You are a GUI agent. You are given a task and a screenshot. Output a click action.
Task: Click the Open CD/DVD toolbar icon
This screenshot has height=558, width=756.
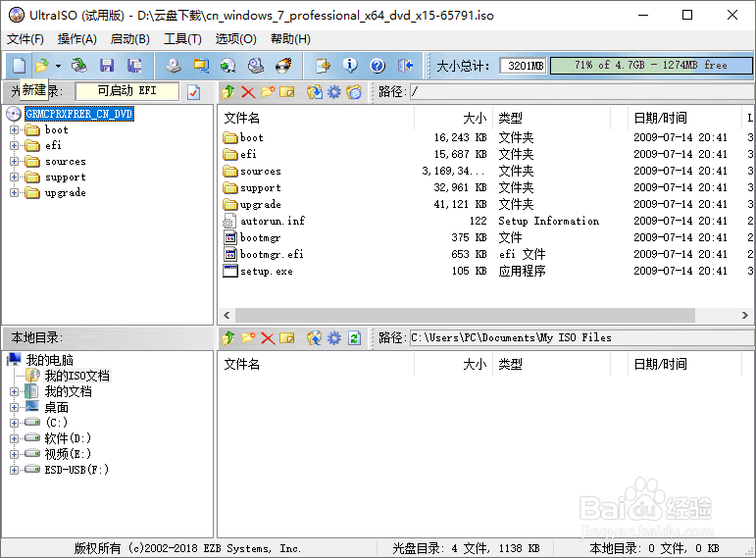[79, 65]
